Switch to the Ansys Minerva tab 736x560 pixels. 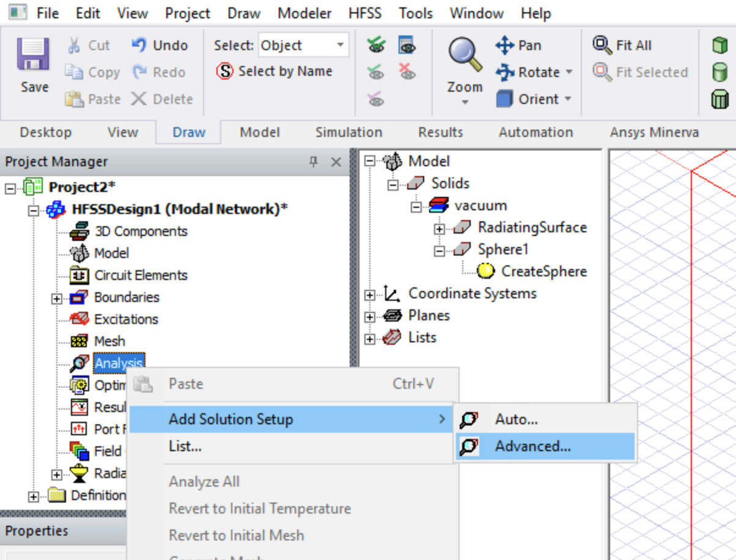pos(655,132)
